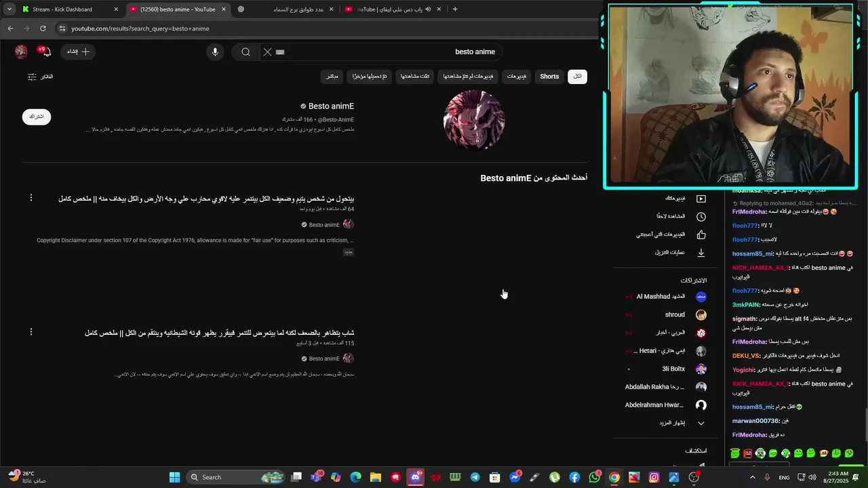Open the tab search dropdown arrow

pyautogui.click(x=9, y=9)
